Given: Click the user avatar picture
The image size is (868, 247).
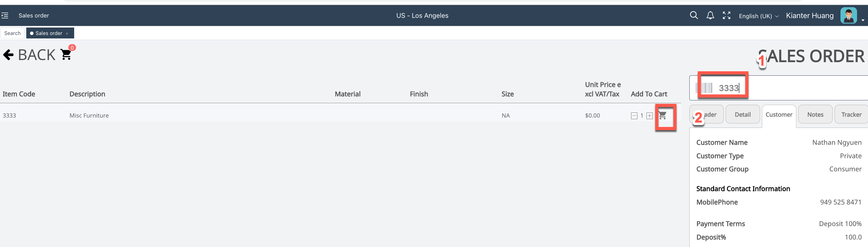Looking at the screenshot, I should pyautogui.click(x=848, y=16).
